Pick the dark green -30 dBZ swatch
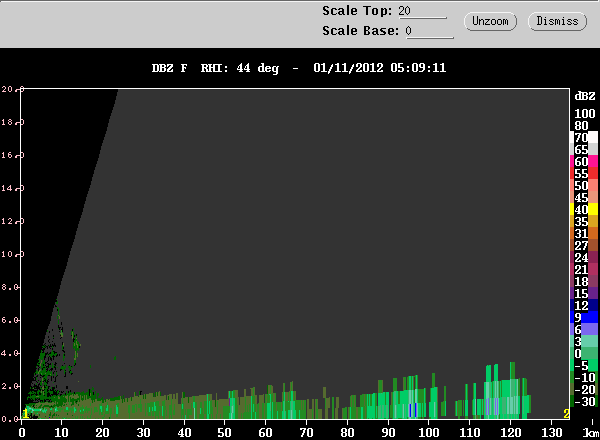Screen dimensions: 600x440 [583, 401]
